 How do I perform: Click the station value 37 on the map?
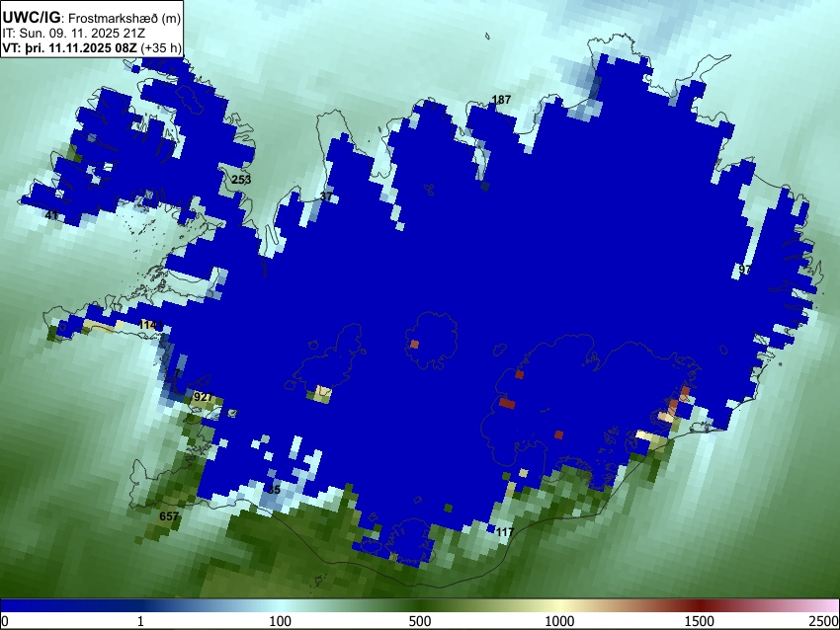pyautogui.click(x=326, y=197)
